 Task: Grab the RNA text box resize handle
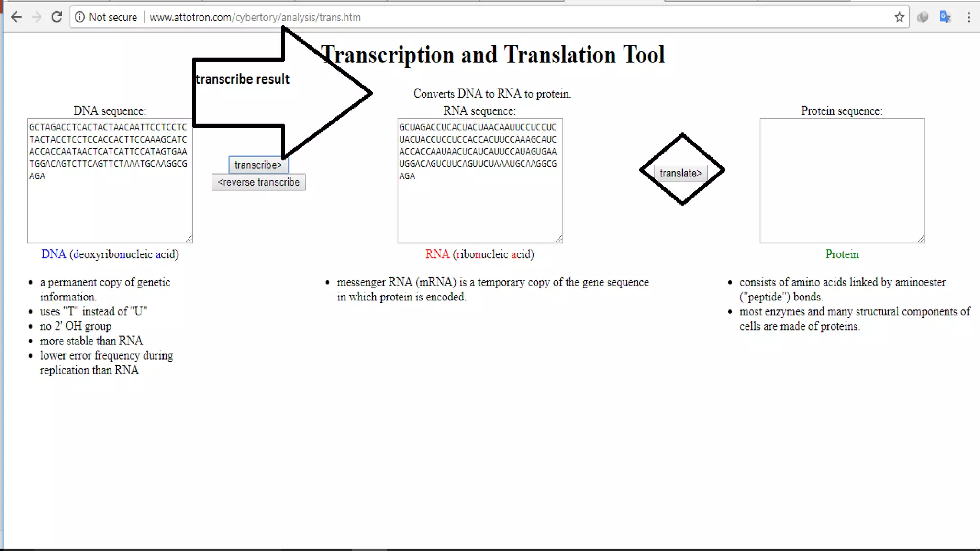click(559, 239)
